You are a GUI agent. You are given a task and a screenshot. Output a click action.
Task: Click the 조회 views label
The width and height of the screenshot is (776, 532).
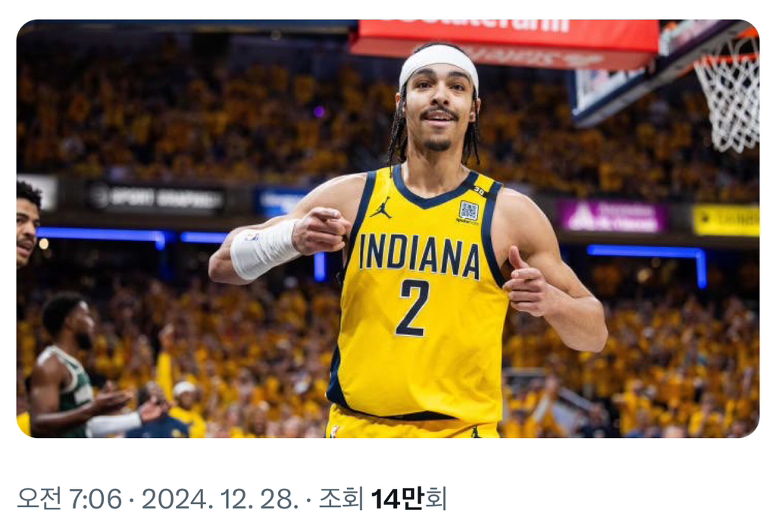pos(341,499)
